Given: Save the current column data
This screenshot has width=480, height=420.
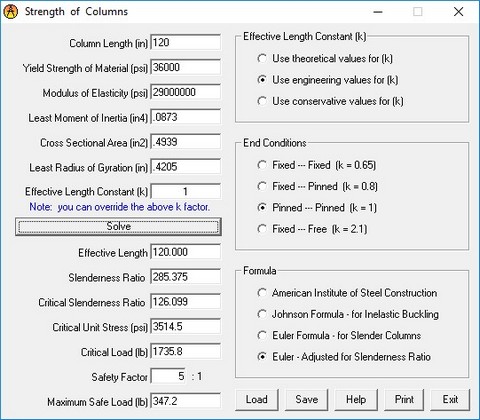Looking at the screenshot, I should tap(306, 399).
